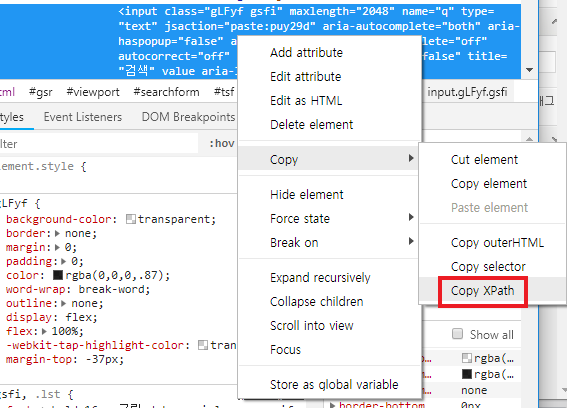Expand Break on submenu arrow

(x=411, y=241)
